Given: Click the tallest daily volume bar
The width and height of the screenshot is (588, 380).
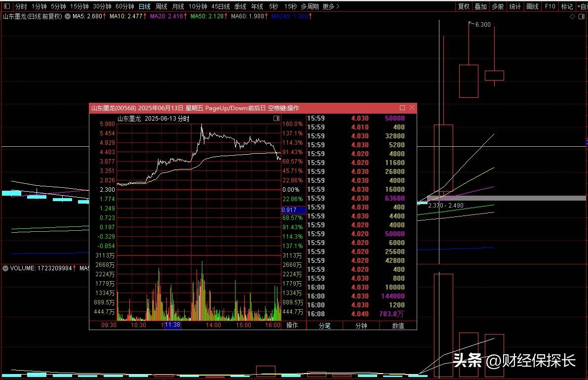Looking at the screenshot, I should [x=444, y=326].
